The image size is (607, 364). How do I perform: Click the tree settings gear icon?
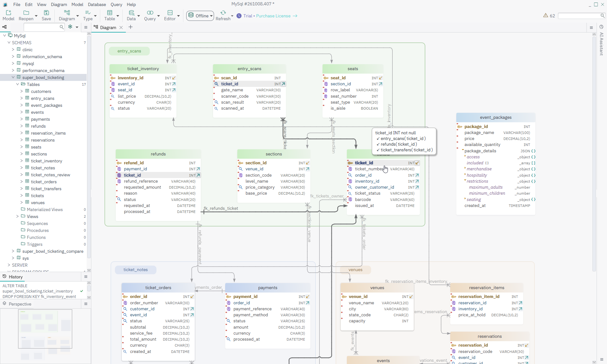[x=70, y=27]
